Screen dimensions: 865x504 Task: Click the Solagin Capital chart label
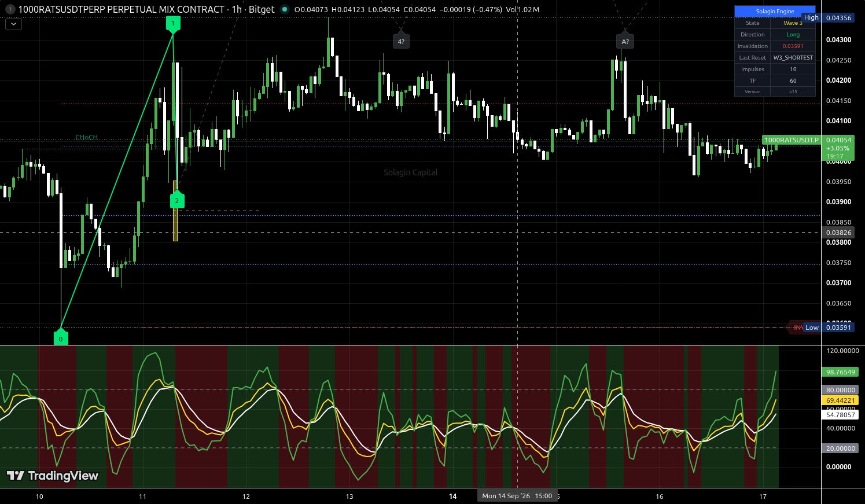point(411,172)
